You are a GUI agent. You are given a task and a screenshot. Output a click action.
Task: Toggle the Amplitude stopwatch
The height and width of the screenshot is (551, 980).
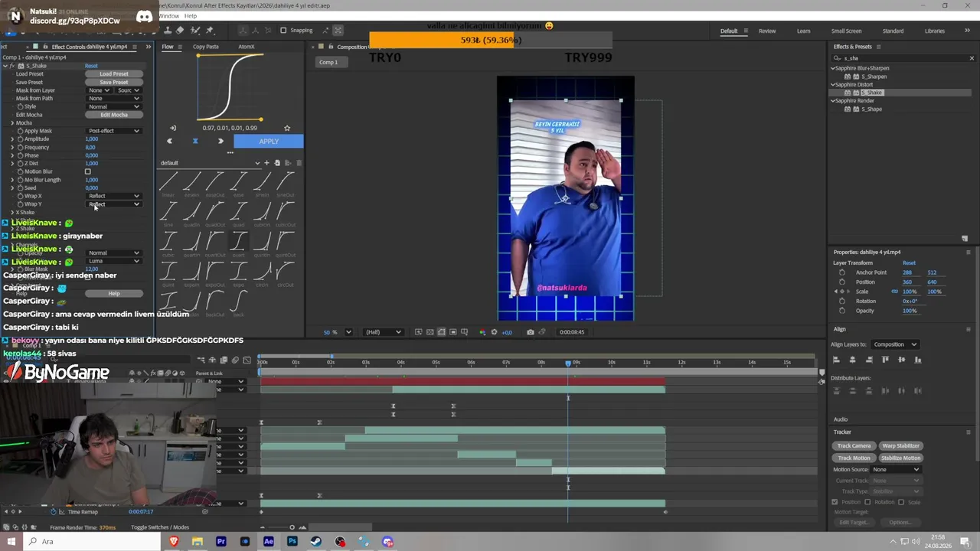(x=20, y=139)
